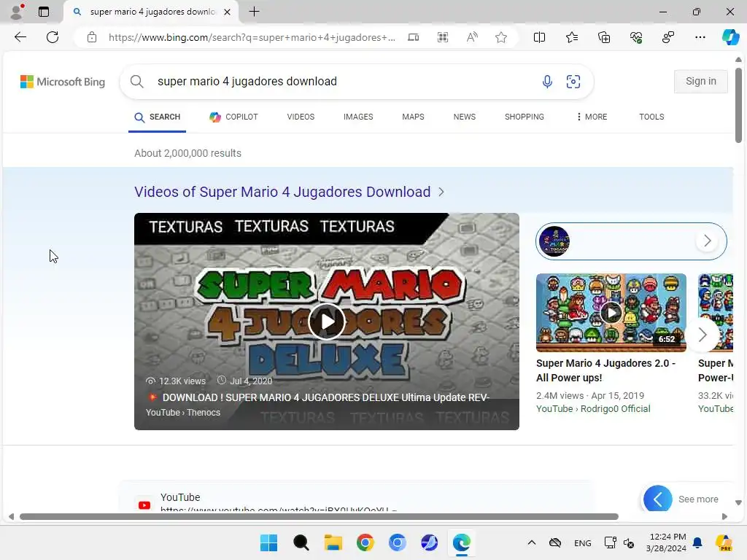
Task: Open a new browser tab
Action: 255,12
